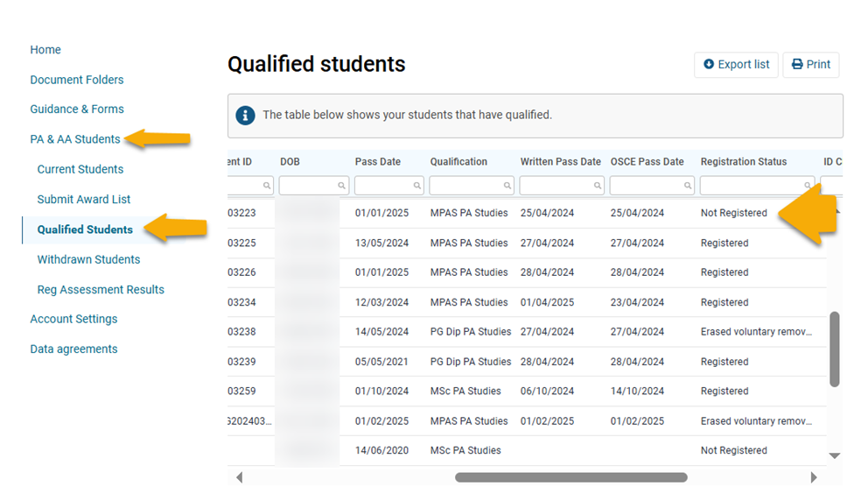Click Pass Date 14/05/2024 cell
Screen dimensions: 868x501
pyautogui.click(x=381, y=331)
